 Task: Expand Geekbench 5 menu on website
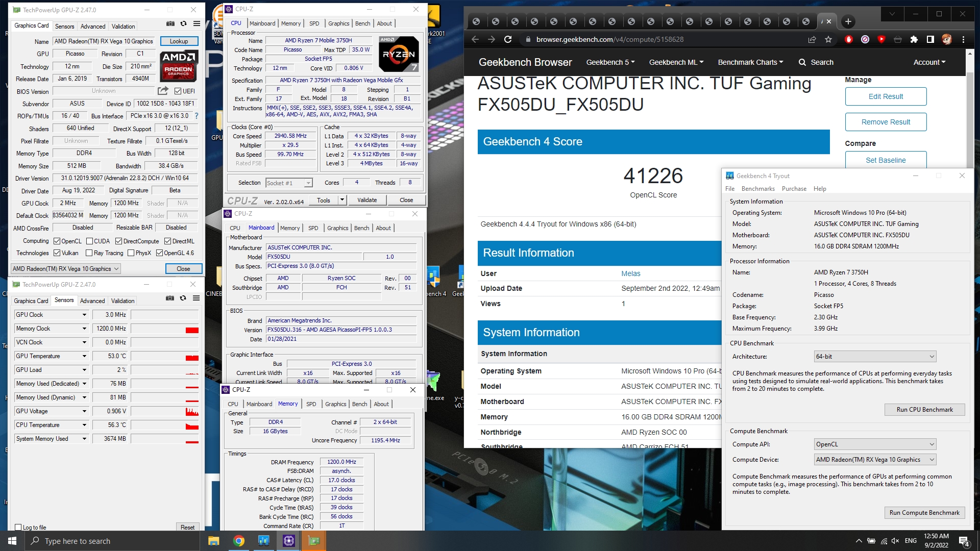[610, 62]
